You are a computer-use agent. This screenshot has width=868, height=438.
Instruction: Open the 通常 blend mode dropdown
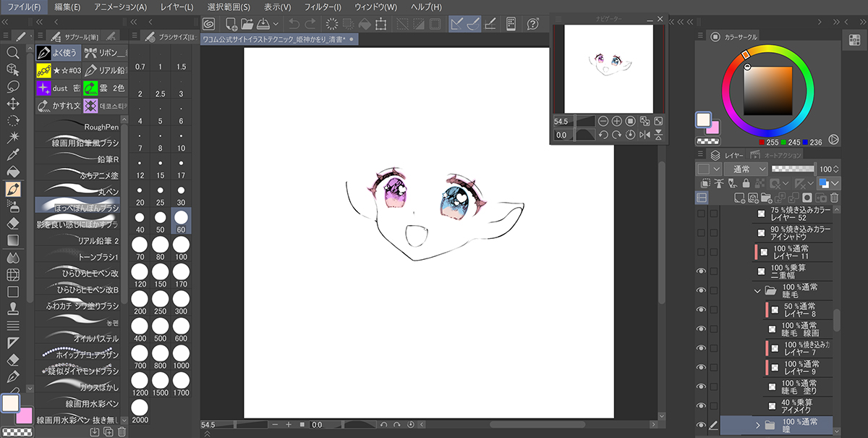[x=741, y=169]
